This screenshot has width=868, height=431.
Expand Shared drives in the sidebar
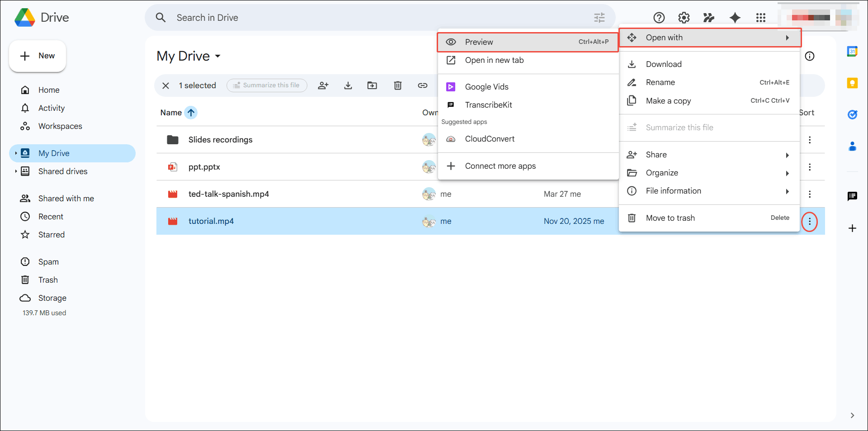[x=16, y=171]
